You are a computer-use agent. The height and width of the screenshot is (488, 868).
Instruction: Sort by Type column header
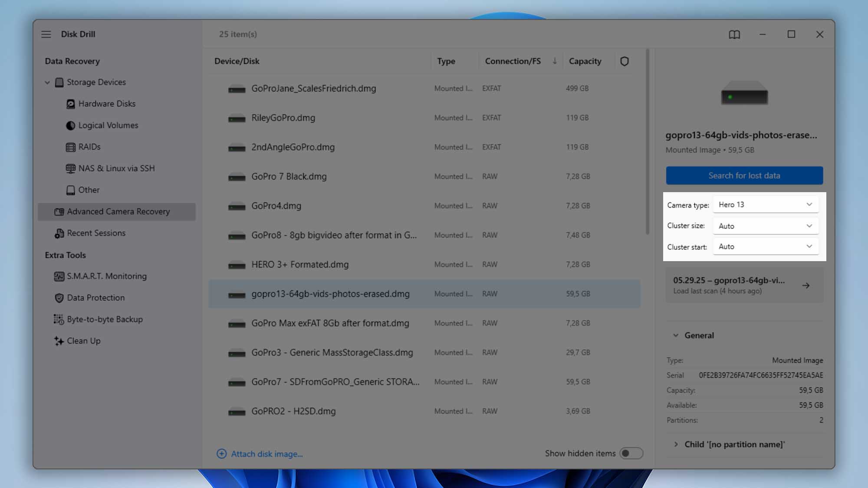click(x=446, y=61)
